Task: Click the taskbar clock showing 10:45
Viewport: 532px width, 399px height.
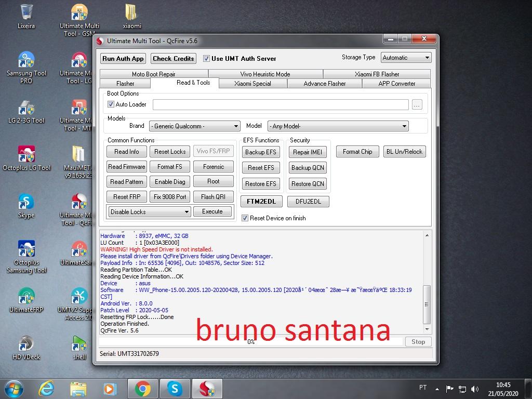Action: (x=503, y=389)
